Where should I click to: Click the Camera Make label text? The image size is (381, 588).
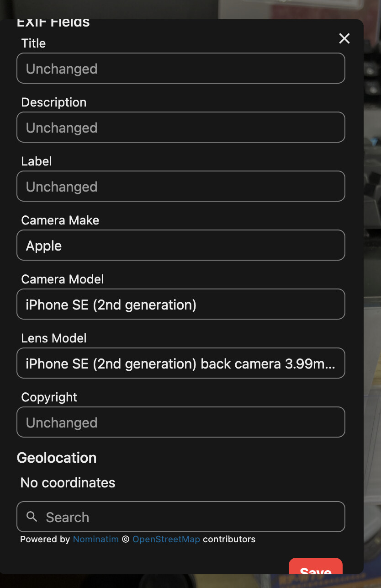coord(60,220)
